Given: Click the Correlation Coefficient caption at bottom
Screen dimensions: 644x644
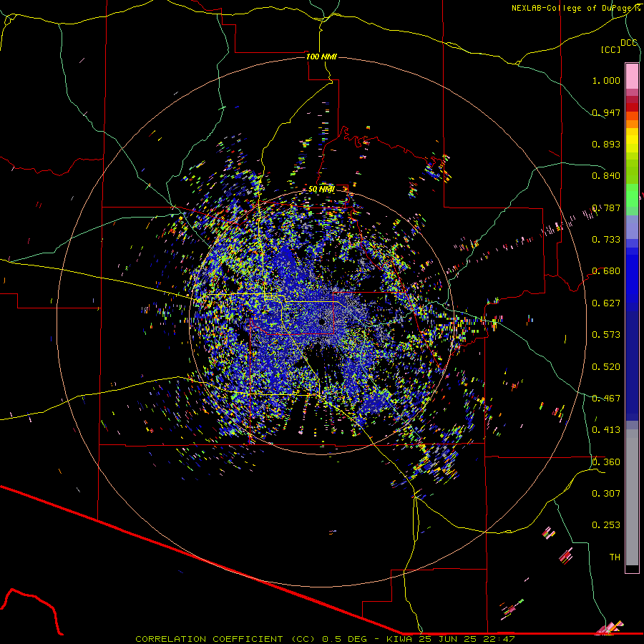Looking at the screenshot, I should click(325, 639).
